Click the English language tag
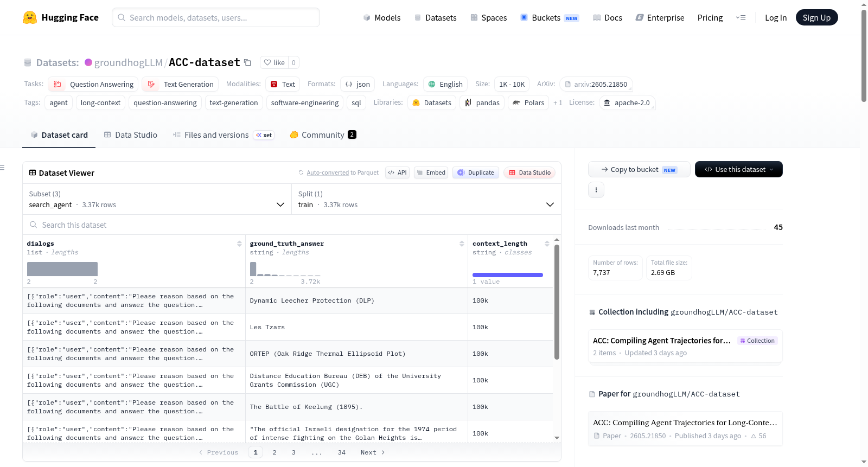868x467 pixels. pyautogui.click(x=445, y=84)
